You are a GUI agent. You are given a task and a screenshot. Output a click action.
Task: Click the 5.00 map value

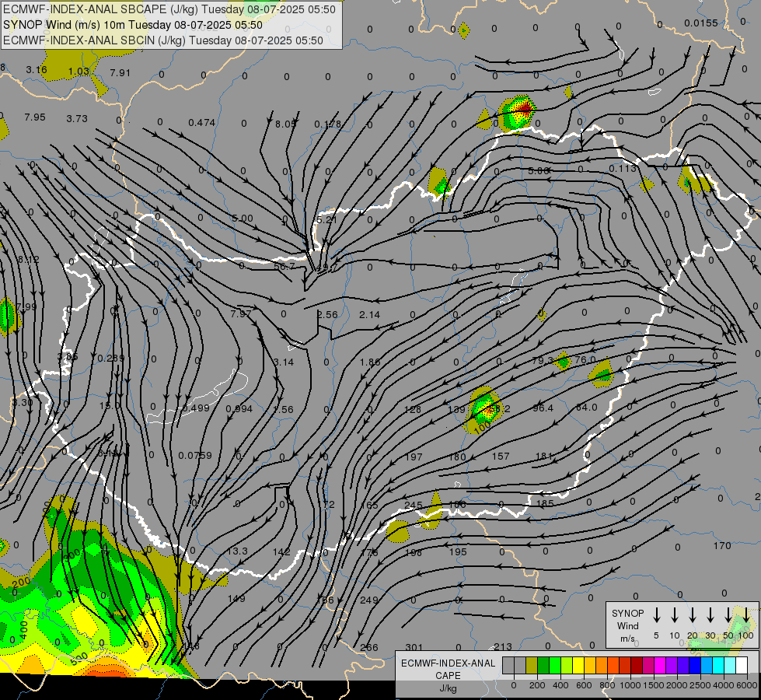pos(243,218)
